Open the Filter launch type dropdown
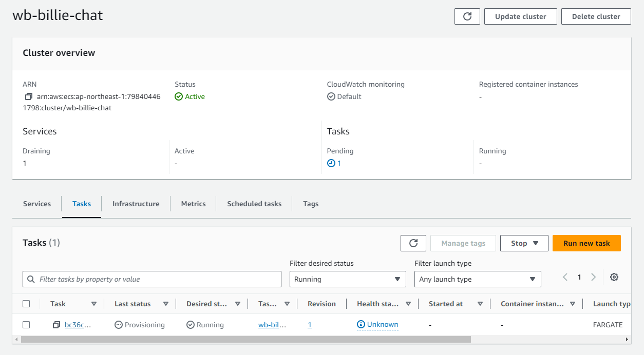Viewport: 644px width, 355px height. (x=478, y=279)
